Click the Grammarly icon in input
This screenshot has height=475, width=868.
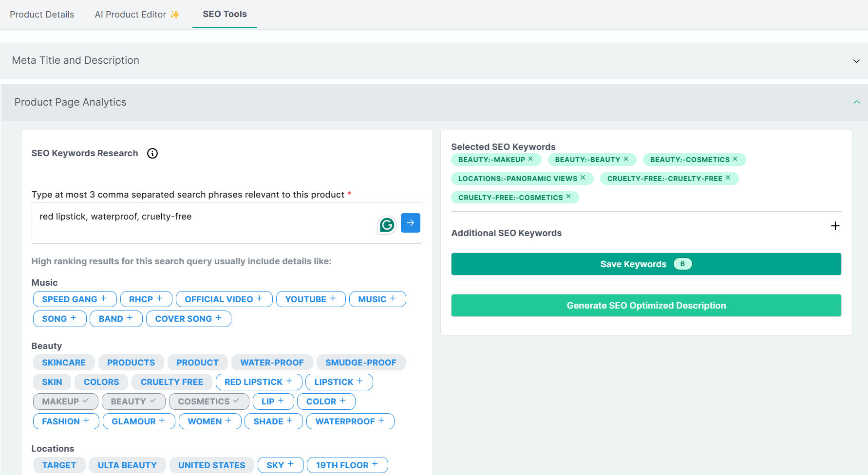(x=387, y=224)
